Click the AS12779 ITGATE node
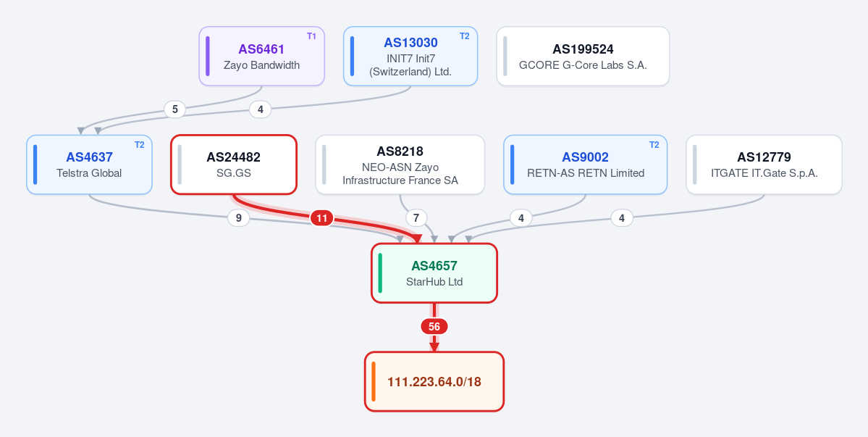868x437 pixels. click(764, 165)
